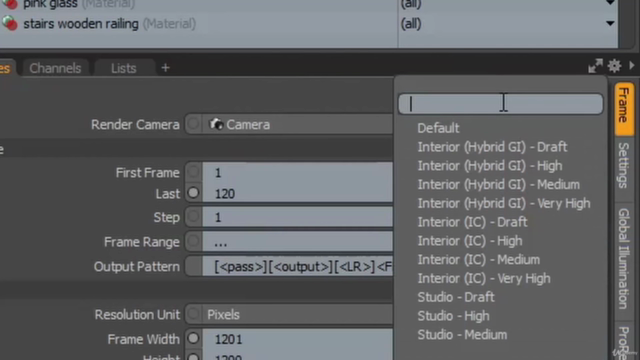The image size is (640, 360).
Task: Toggle the Render Camera channel dot
Action: [x=193, y=124]
